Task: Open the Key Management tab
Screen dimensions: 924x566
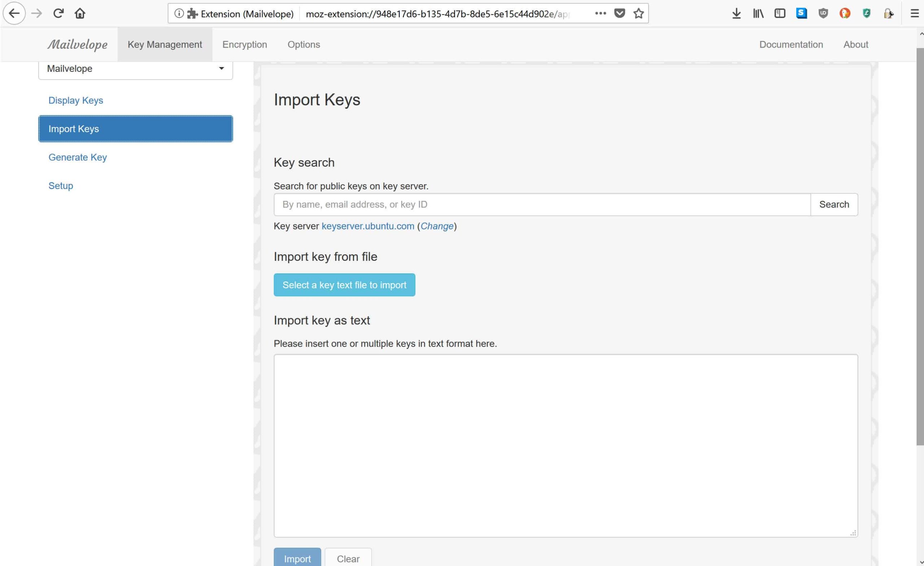Action: click(x=165, y=44)
